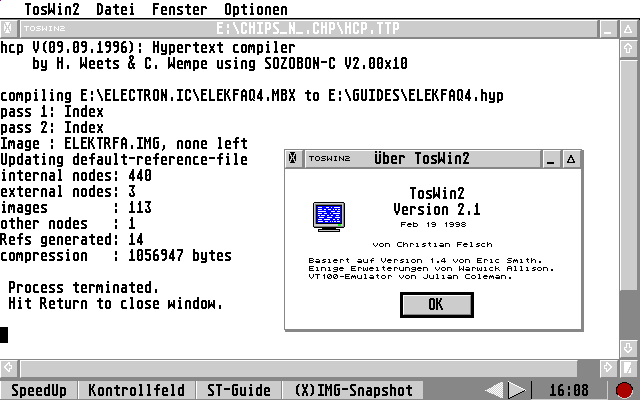
Task: Click the left arrow in the taskbar
Action: coord(495,390)
